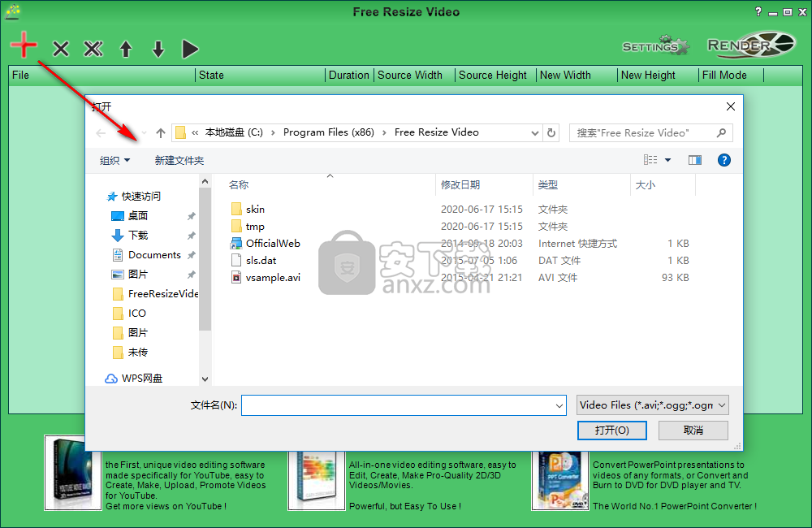
Task: Open the Video Files type filter dropdown
Action: 653,405
